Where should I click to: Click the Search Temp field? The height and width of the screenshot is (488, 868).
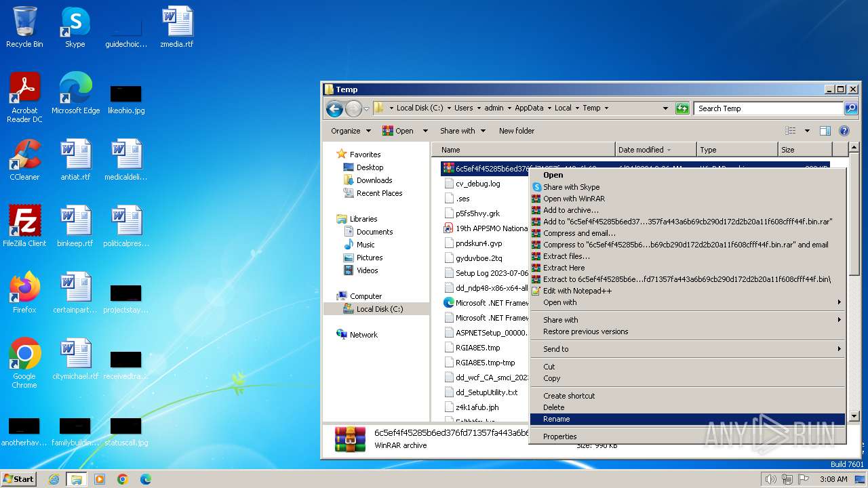coord(768,108)
